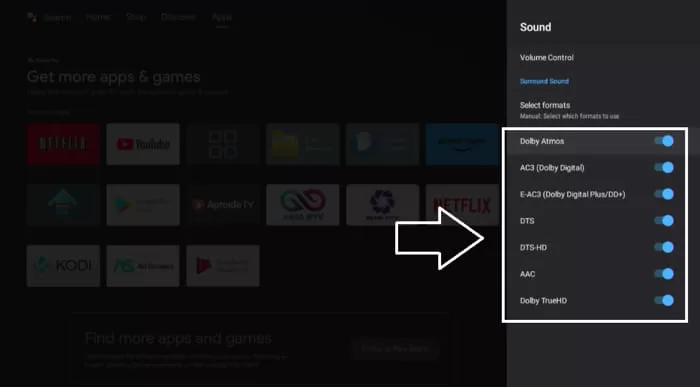Launch the Aptoide TV app tile

tap(223, 205)
